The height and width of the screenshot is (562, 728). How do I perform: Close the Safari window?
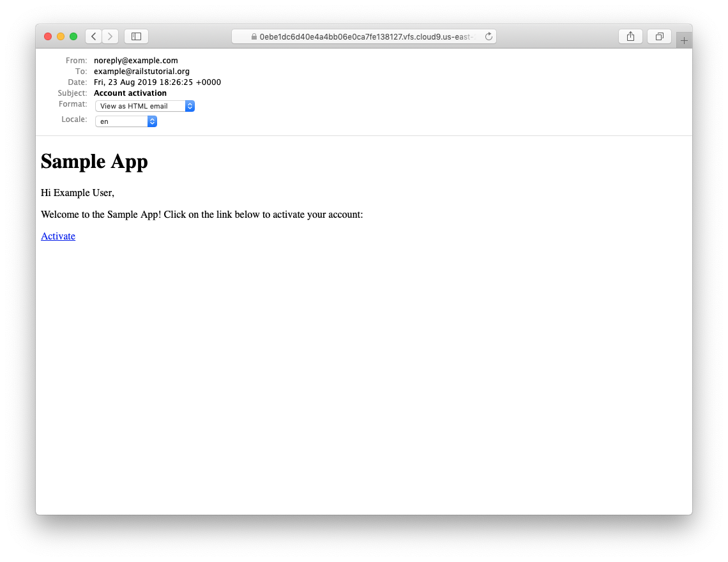[48, 36]
